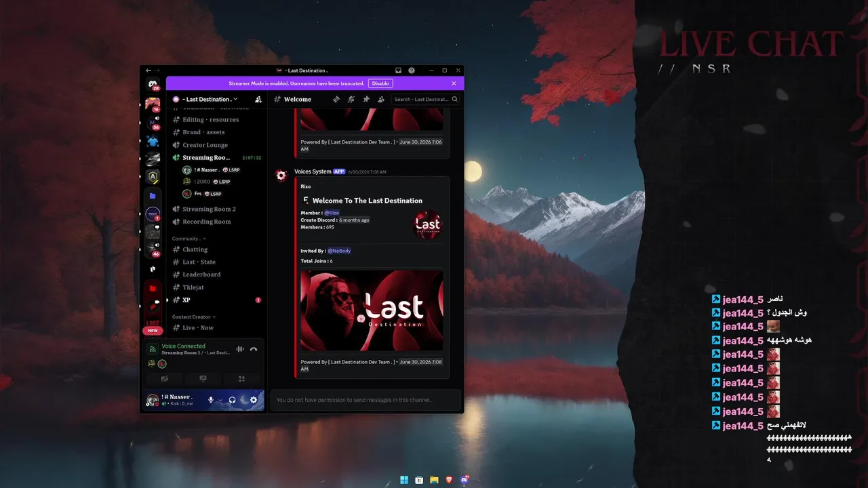Viewport: 868px width, 488px height.
Task: Toggle microphone mute in user panel
Action: (211, 400)
